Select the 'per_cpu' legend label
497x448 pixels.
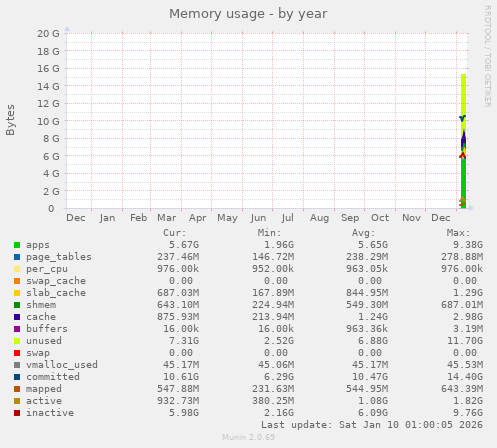point(47,269)
